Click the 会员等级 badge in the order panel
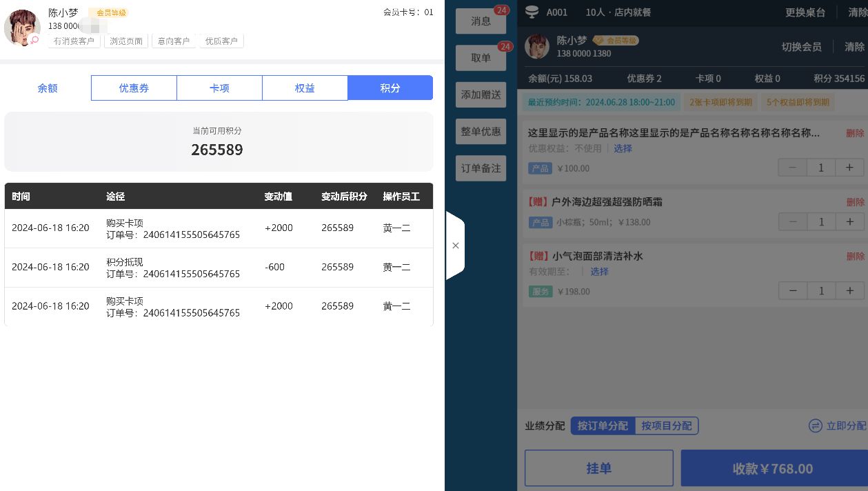 coord(616,41)
